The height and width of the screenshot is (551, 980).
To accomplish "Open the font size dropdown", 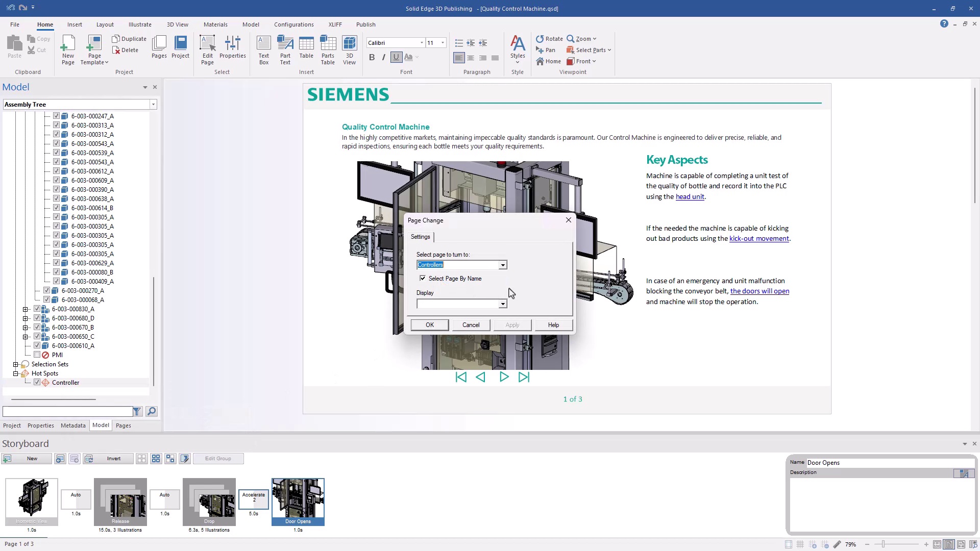I will pos(443,43).
